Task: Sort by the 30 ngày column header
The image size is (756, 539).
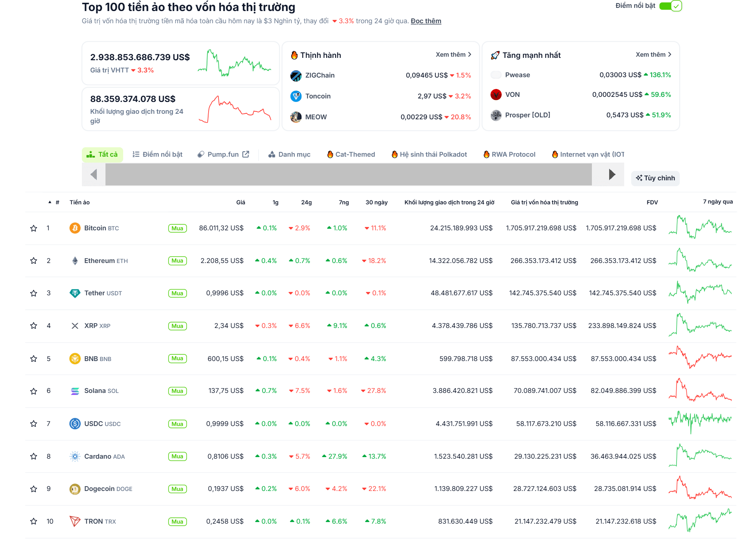Action: 376,202
